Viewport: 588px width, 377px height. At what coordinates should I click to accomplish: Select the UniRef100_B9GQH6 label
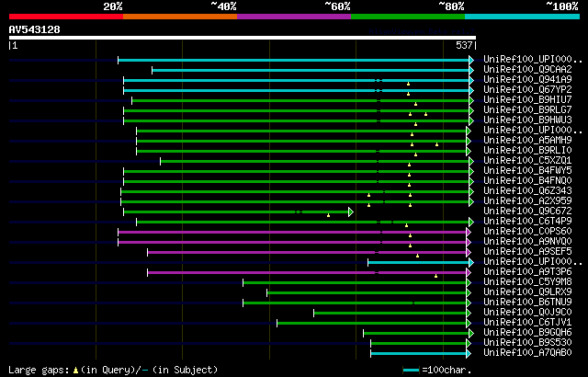(x=527, y=333)
